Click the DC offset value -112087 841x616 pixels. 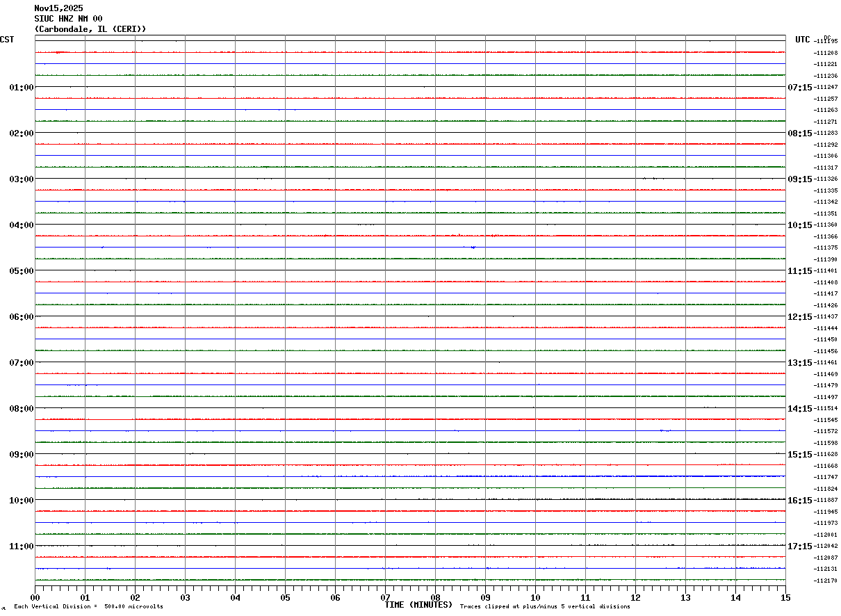[825, 558]
